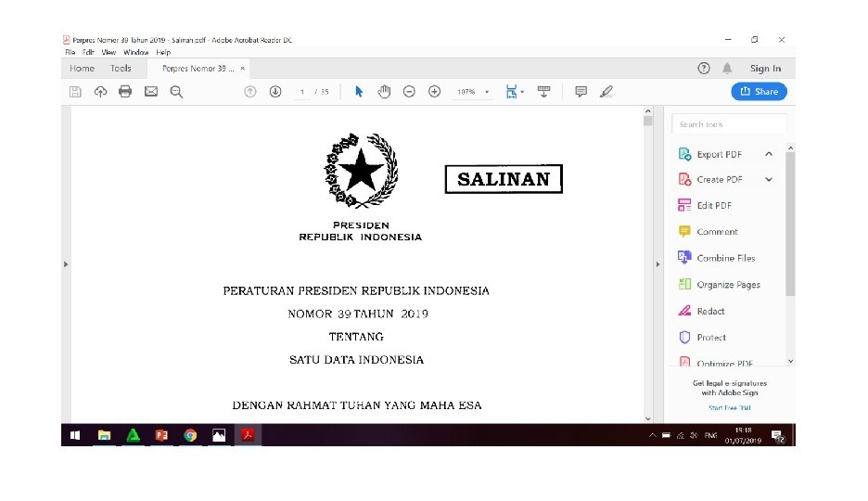This screenshot has width=868, height=501.
Task: Expand the left navigation pane arrow
Action: 65,264
